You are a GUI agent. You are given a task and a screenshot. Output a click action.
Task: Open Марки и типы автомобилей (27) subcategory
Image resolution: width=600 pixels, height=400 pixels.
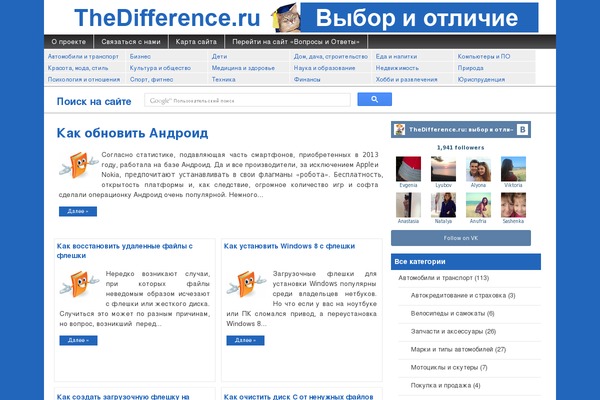tap(458, 349)
